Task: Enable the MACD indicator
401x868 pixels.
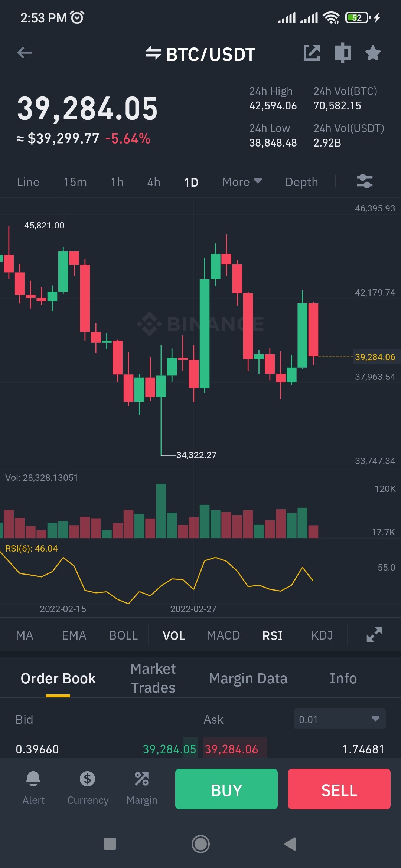Action: pos(223,635)
